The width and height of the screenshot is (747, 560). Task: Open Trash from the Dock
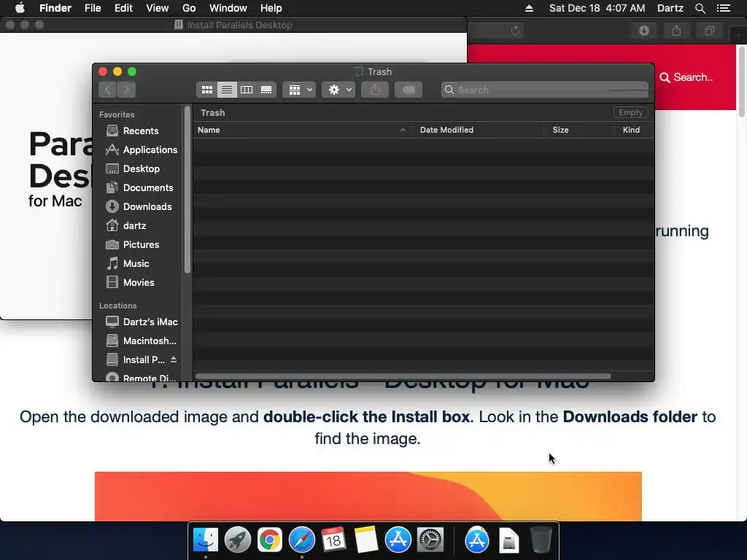(541, 540)
